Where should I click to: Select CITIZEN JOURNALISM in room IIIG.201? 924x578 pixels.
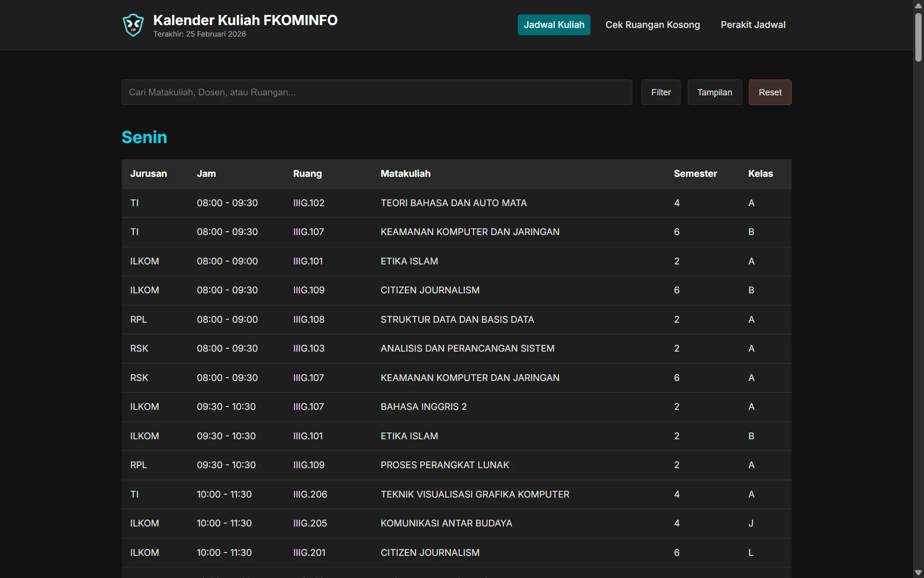pyautogui.click(x=457, y=552)
